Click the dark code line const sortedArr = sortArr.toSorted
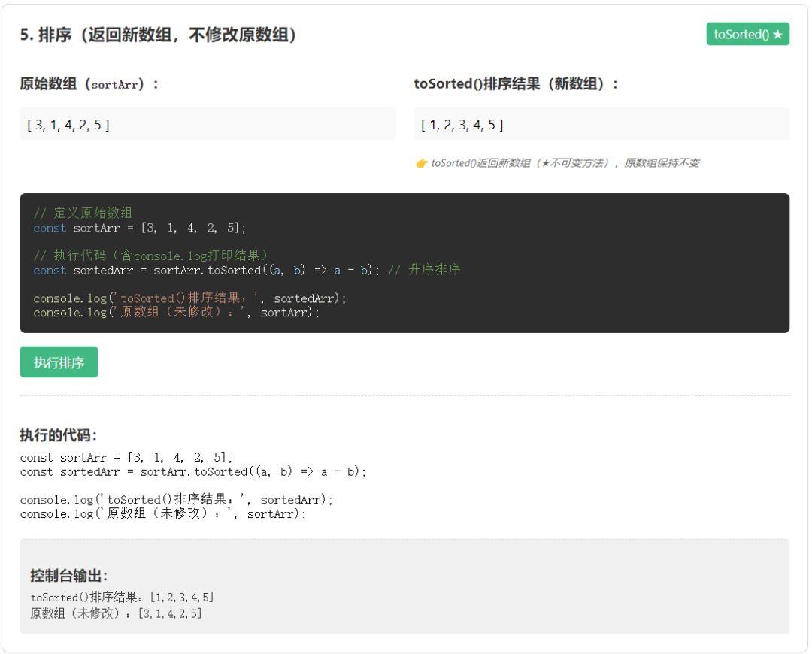 [x=206, y=271]
